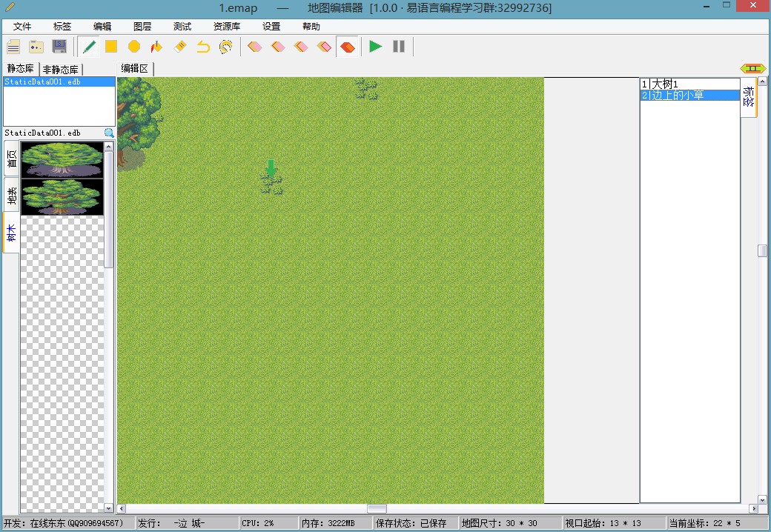Open the 测试 menu
This screenshot has height=532, width=771.
pyautogui.click(x=182, y=27)
